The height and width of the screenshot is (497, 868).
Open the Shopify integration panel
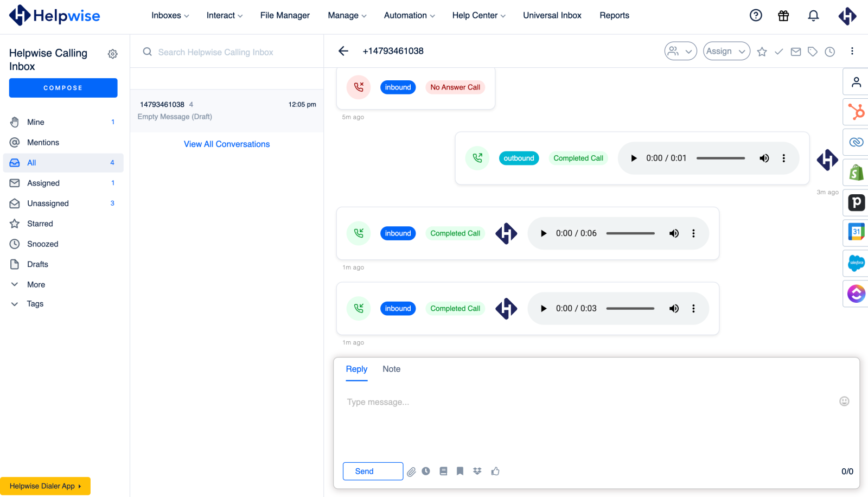point(856,173)
